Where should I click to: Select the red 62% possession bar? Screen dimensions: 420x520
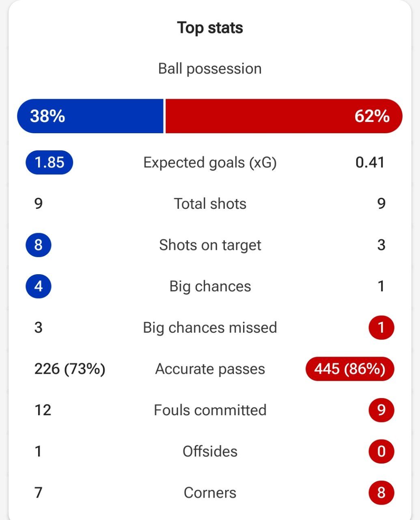pos(284,116)
